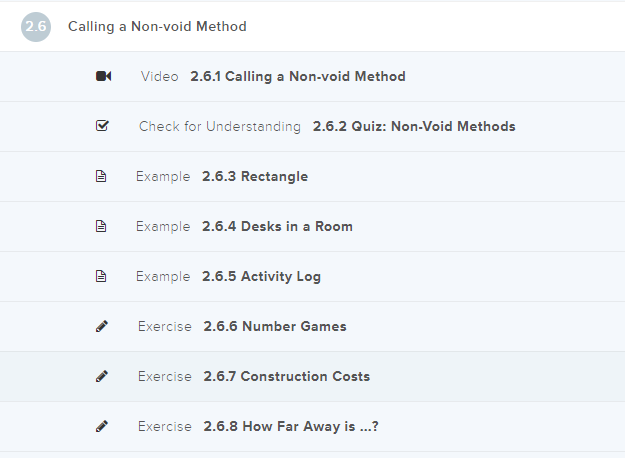Click the Video label in row 2.6.1
The image size is (625, 458).
click(x=160, y=76)
